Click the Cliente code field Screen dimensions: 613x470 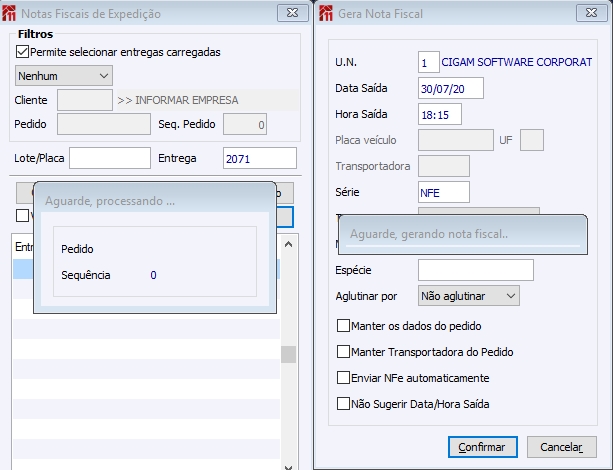tap(85, 100)
